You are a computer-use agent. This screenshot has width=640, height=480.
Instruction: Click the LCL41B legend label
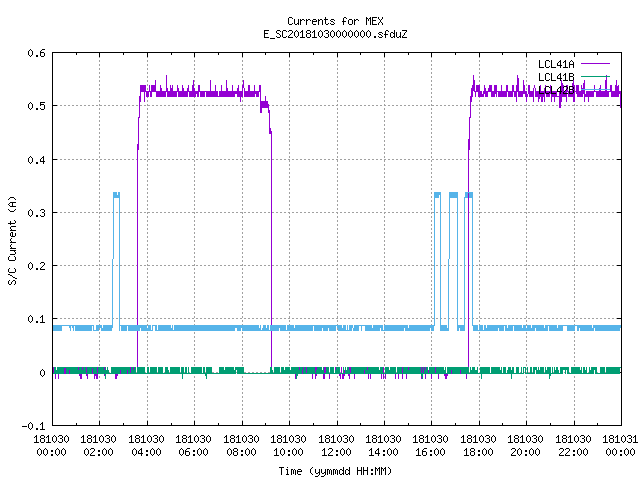click(x=556, y=77)
